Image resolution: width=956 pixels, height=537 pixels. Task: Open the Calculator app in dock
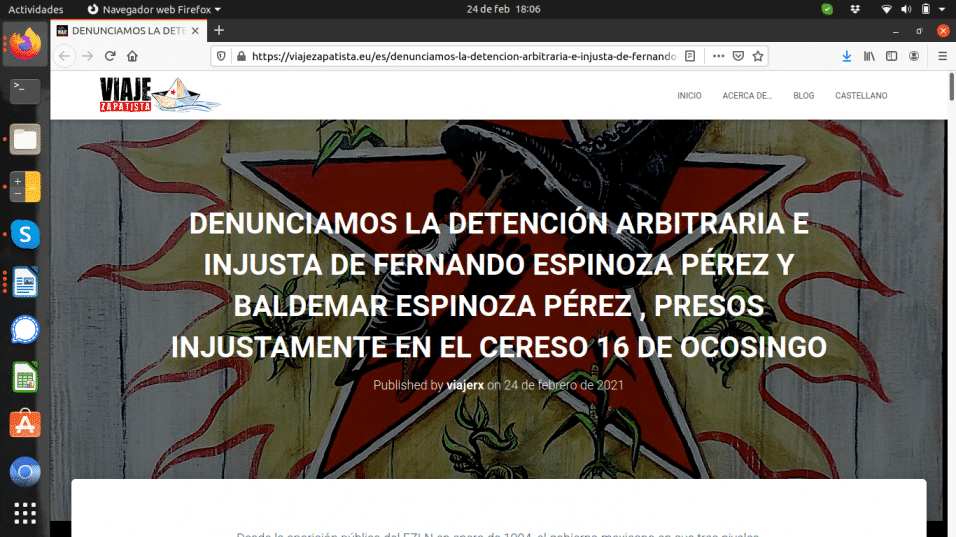[x=25, y=187]
